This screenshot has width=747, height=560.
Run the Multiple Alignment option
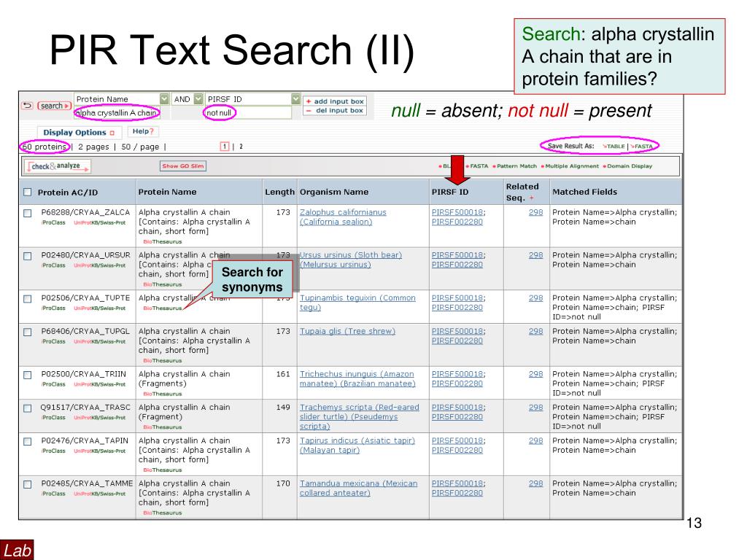570,166
